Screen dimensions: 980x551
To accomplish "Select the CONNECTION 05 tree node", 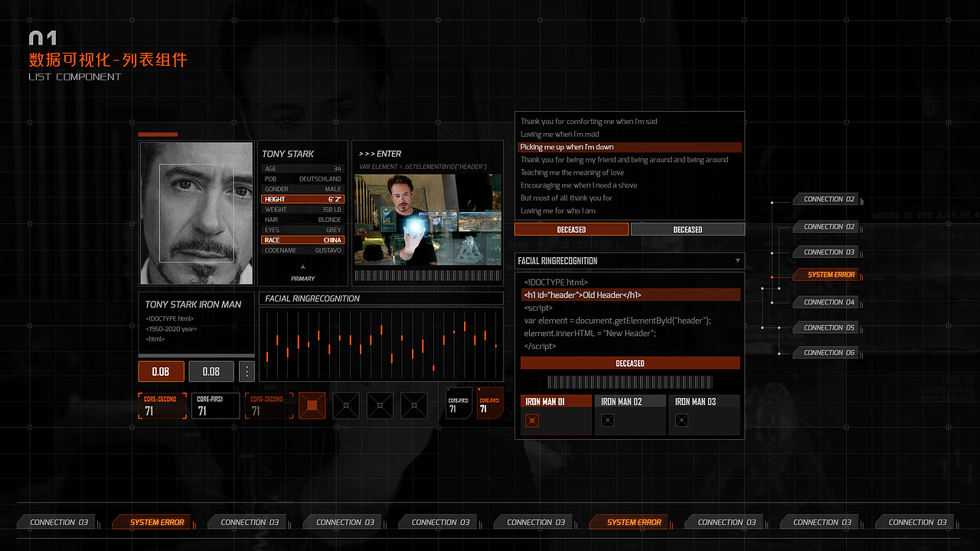I will click(825, 328).
